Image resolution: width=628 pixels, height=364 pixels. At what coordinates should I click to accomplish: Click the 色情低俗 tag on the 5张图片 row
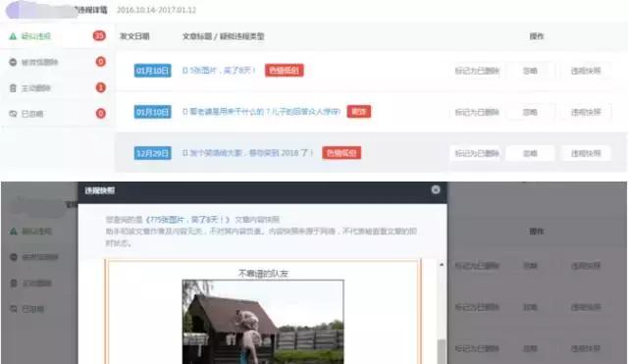pyautogui.click(x=284, y=71)
